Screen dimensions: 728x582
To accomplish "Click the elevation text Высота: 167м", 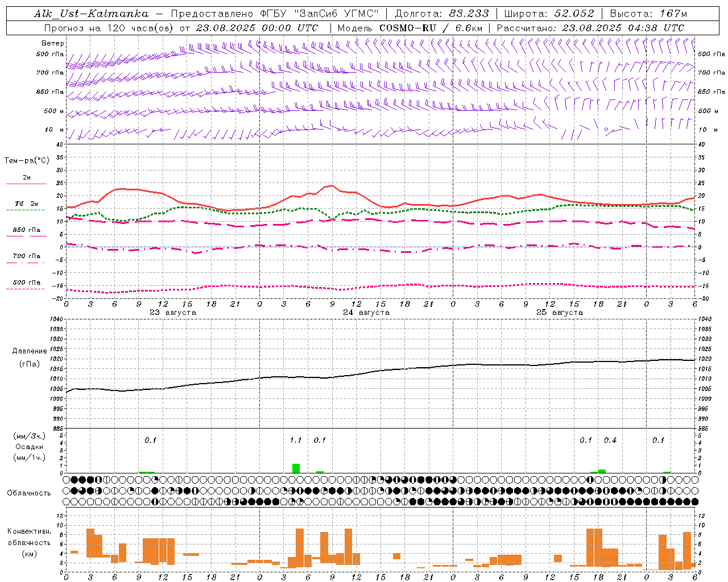I will [x=648, y=14].
